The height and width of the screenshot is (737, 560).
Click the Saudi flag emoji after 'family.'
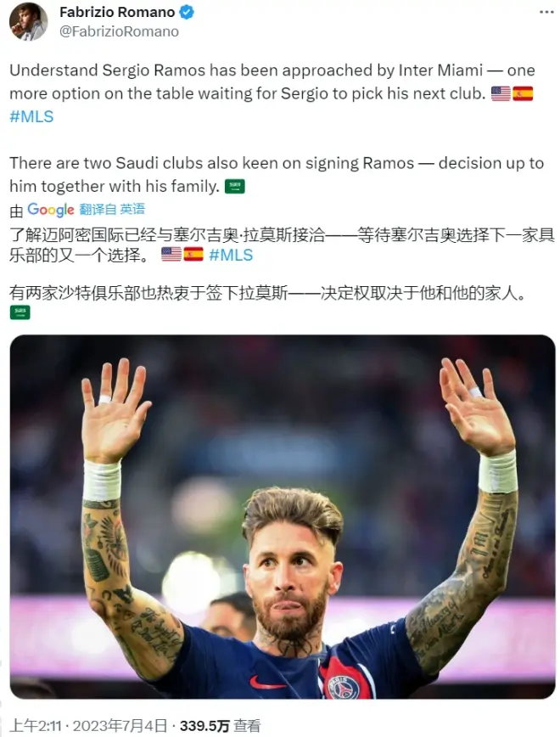(235, 187)
